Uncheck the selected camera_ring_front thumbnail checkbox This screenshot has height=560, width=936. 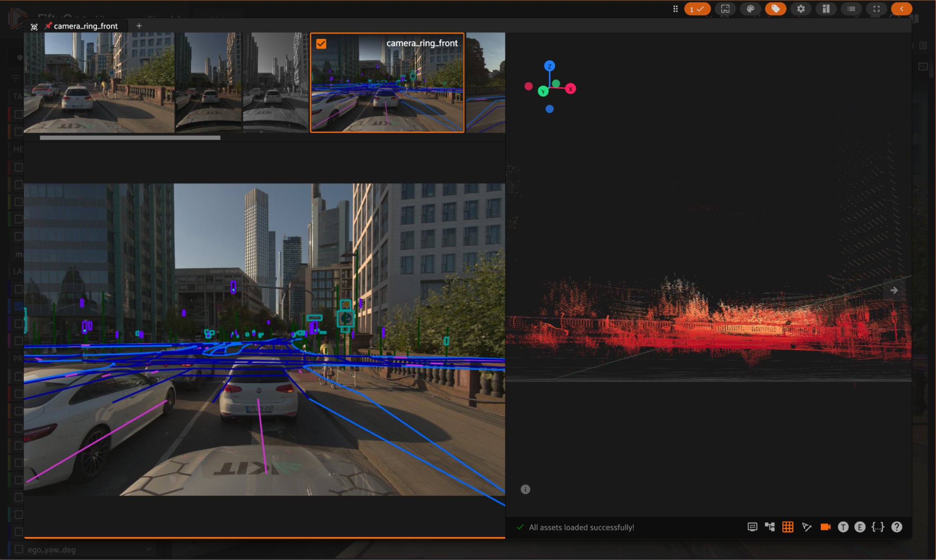[x=321, y=44]
